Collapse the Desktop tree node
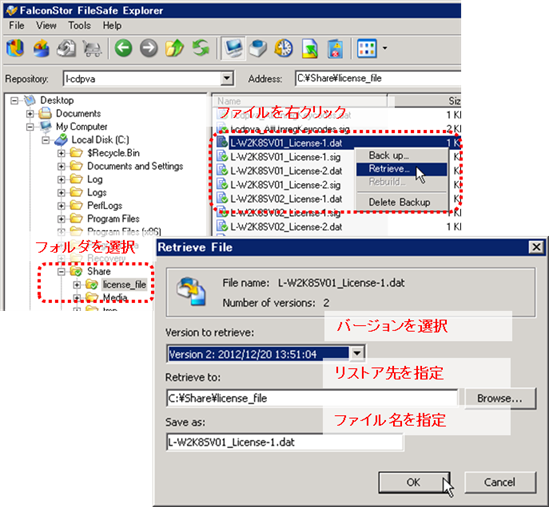This screenshot has height=507, width=549. pos(14,101)
